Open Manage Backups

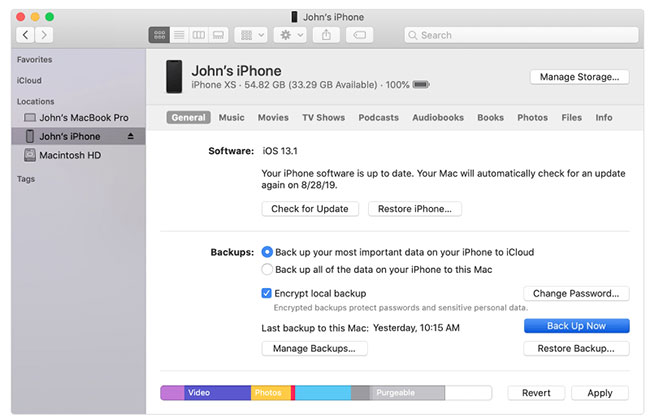click(x=314, y=348)
